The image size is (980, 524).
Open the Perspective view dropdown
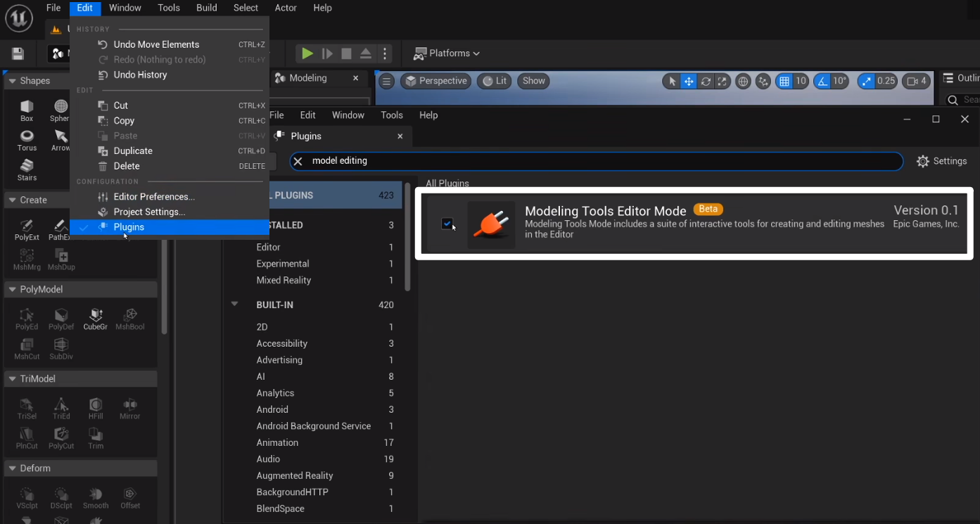pyautogui.click(x=436, y=81)
